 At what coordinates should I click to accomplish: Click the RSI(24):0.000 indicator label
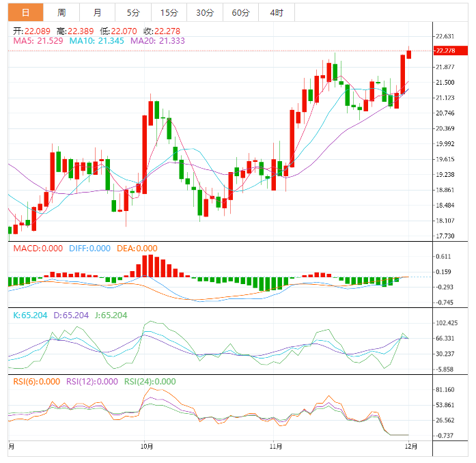[x=150, y=382]
